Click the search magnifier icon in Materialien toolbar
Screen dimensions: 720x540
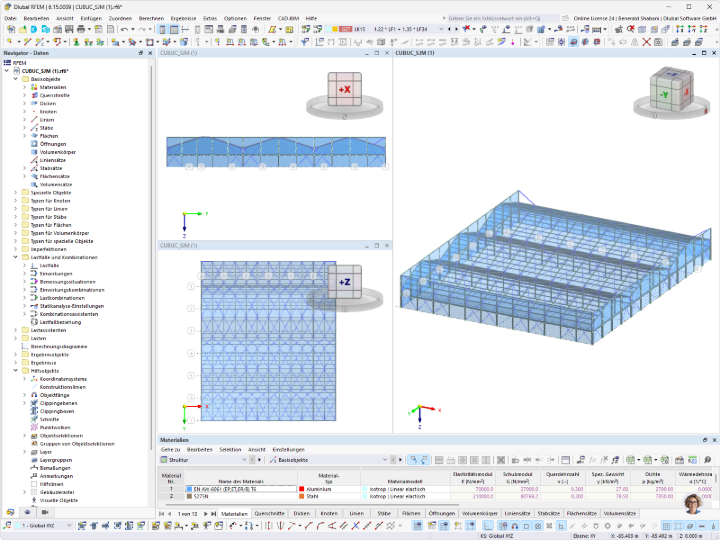tap(708, 460)
